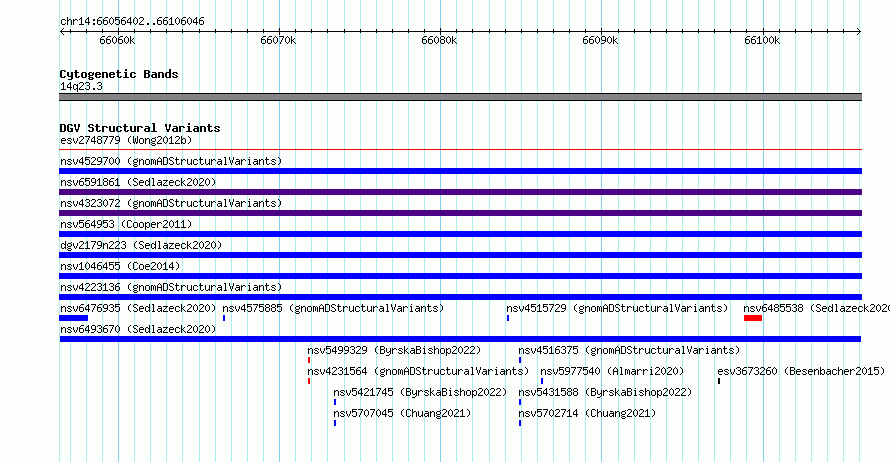Click the purple bar under nsv4323072

click(460, 213)
